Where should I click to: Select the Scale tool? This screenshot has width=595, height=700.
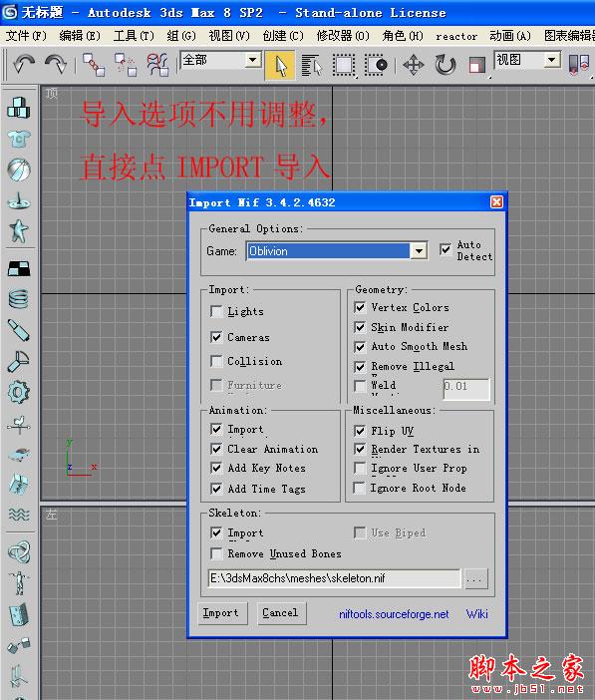tap(477, 65)
